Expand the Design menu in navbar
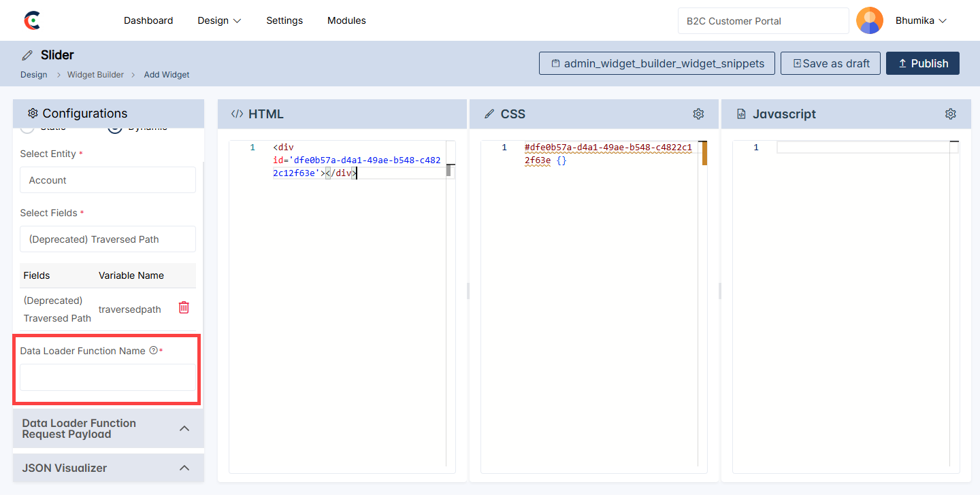This screenshot has height=497, width=980. [219, 20]
